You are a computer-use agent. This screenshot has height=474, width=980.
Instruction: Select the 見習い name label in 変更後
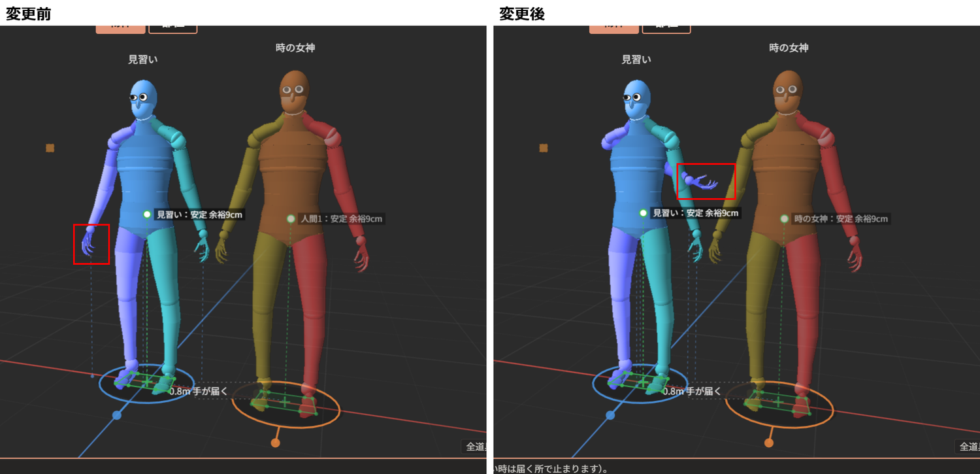tap(636, 59)
